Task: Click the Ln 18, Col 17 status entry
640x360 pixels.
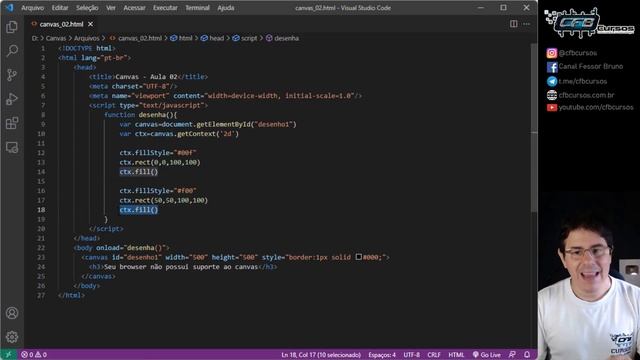Action: click(x=321, y=355)
